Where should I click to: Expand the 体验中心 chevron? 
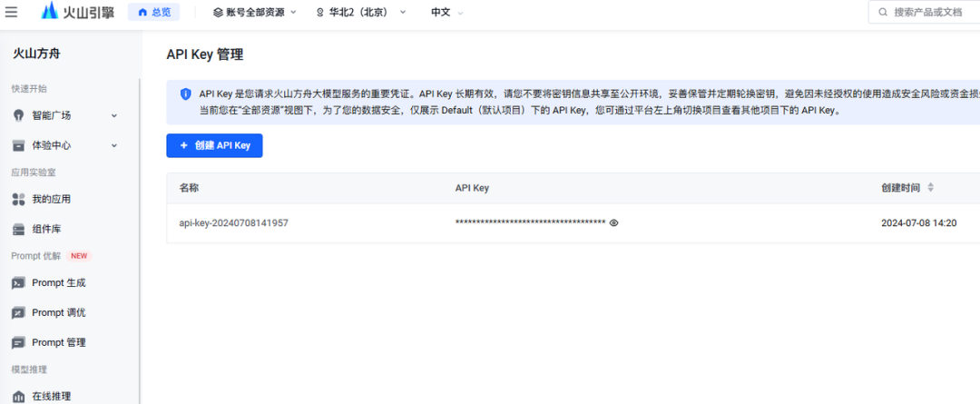click(x=113, y=146)
